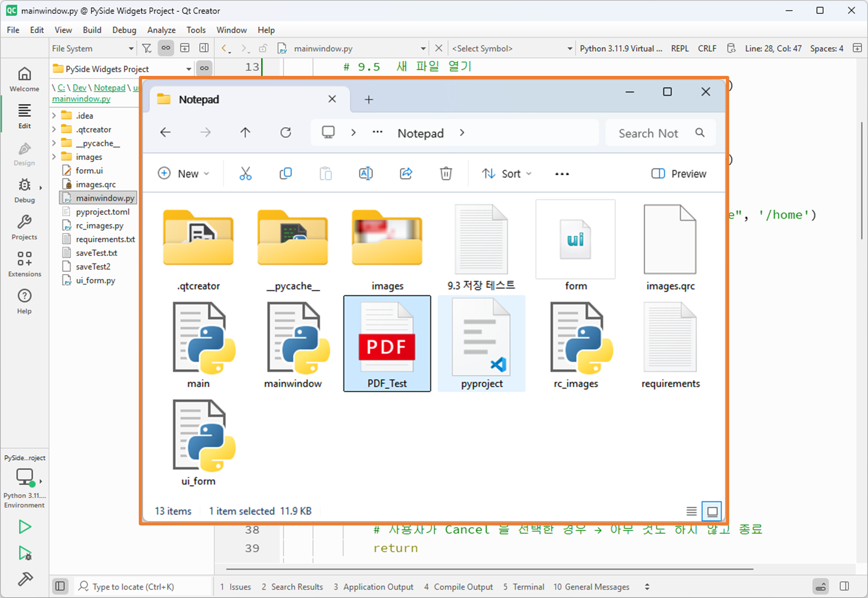Close the mainwindow.py document in editor

tap(439, 48)
